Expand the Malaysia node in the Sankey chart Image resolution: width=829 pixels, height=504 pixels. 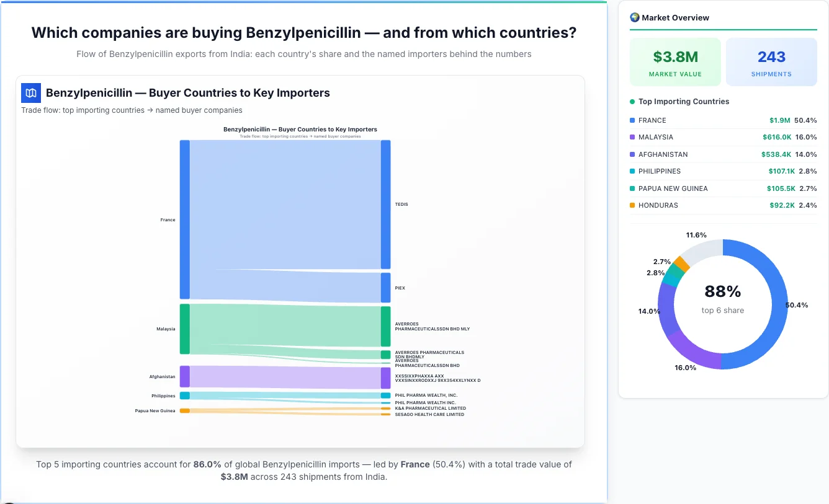point(184,329)
